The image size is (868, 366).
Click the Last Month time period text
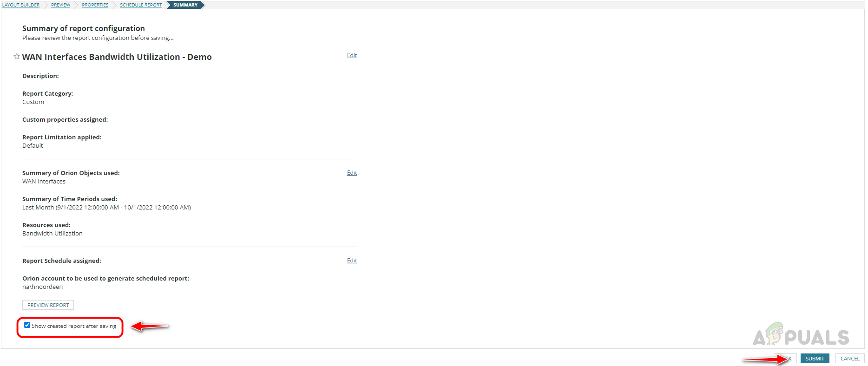click(106, 208)
